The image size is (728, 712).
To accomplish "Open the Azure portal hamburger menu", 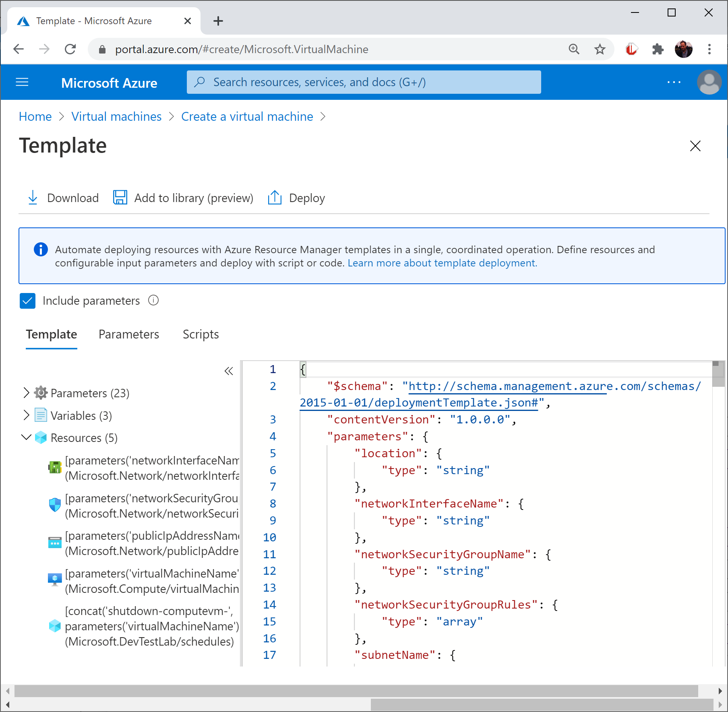I will 22,82.
